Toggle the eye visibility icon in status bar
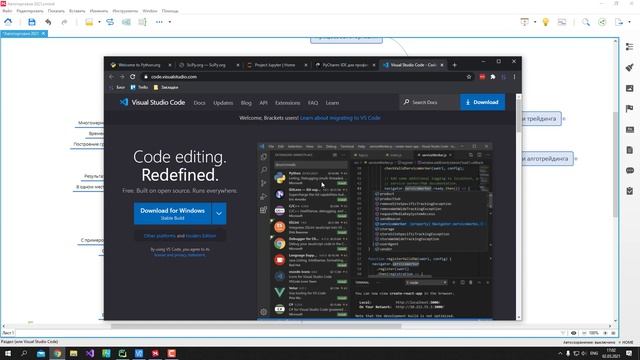 tap(573, 333)
